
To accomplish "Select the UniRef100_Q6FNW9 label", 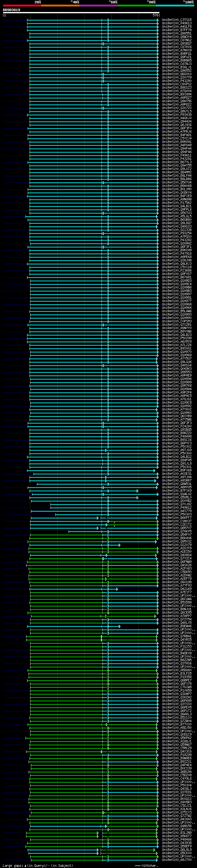I will point(177,562).
